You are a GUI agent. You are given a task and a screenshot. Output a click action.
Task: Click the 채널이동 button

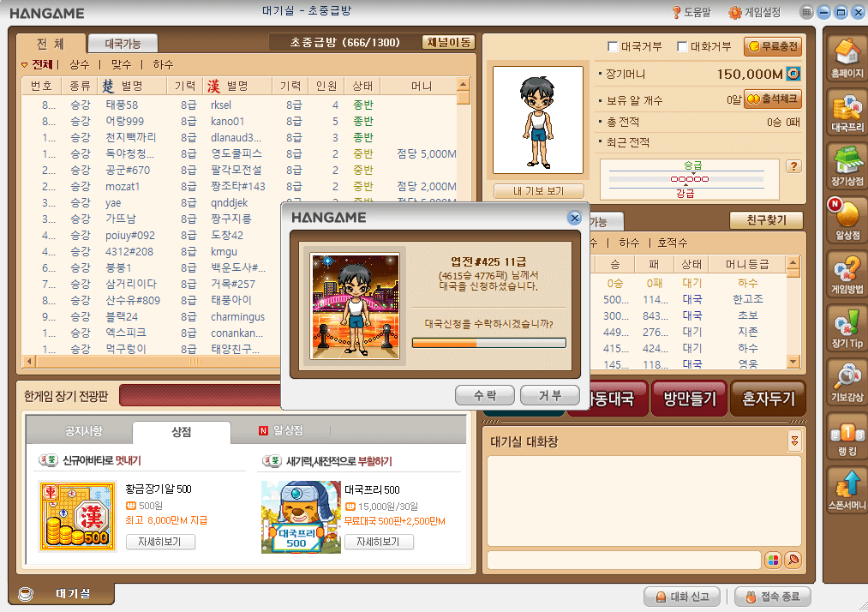(448, 42)
